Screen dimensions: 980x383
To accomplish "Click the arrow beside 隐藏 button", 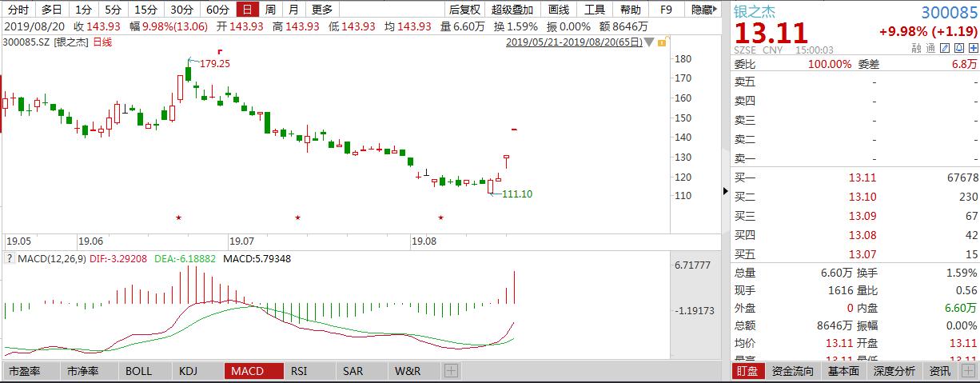I will point(715,10).
